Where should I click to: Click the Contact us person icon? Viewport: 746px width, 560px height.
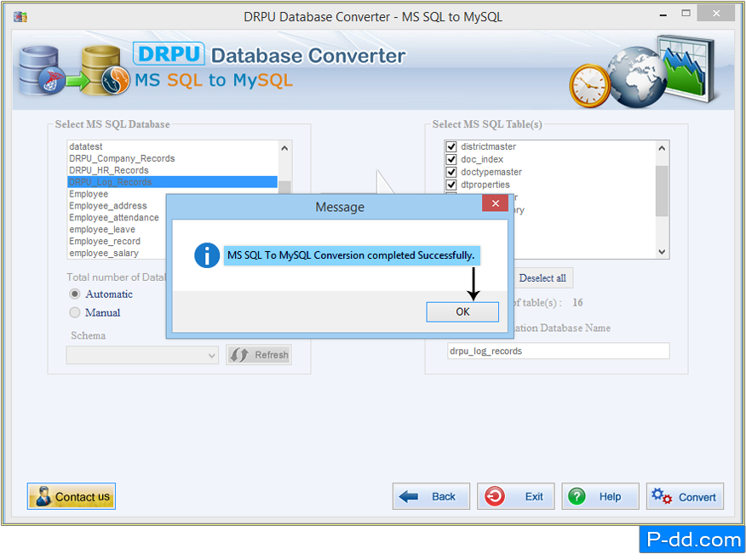pyautogui.click(x=42, y=496)
